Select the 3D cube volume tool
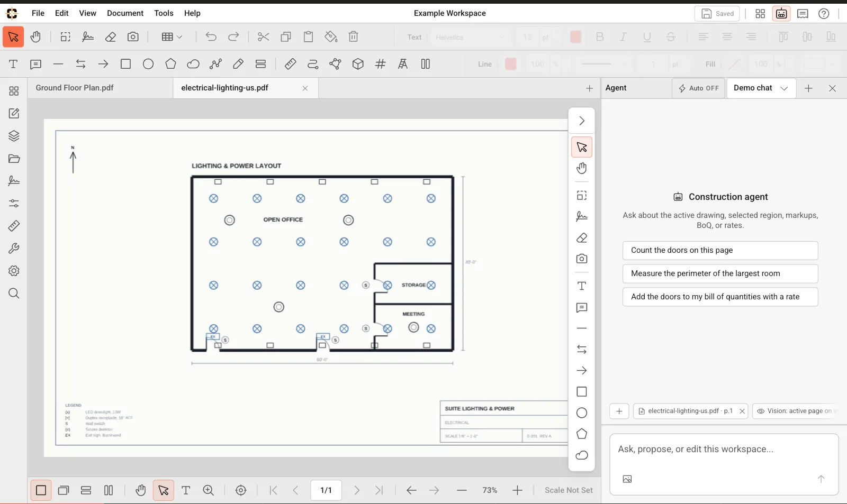This screenshot has height=504, width=847. click(x=358, y=64)
